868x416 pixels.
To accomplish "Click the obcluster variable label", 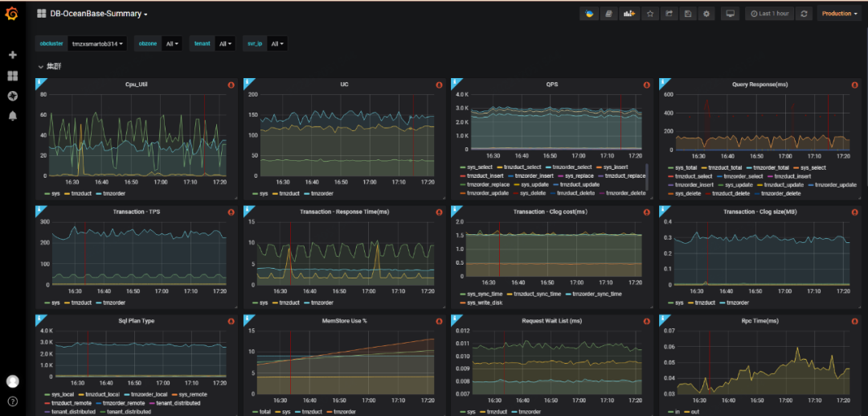I will [x=51, y=43].
